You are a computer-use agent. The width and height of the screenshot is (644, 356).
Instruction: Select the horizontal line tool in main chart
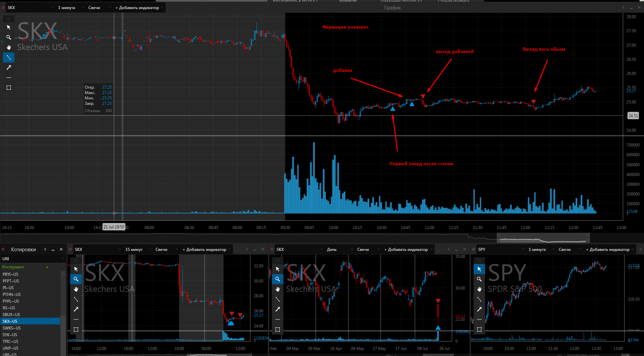9,78
